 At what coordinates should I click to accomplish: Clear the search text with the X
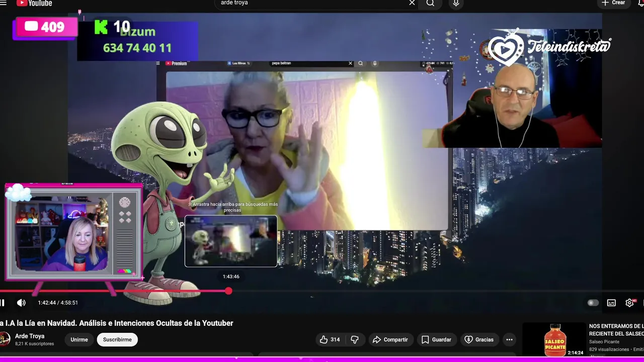point(412,3)
